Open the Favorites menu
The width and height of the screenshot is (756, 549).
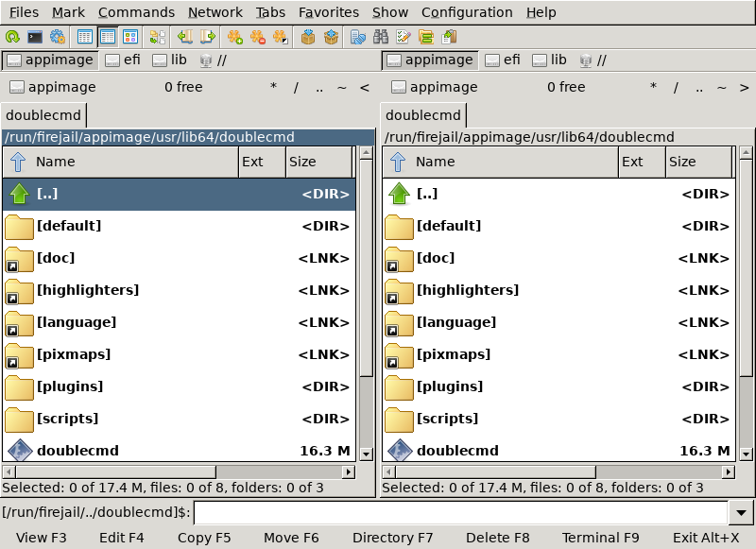tap(329, 12)
